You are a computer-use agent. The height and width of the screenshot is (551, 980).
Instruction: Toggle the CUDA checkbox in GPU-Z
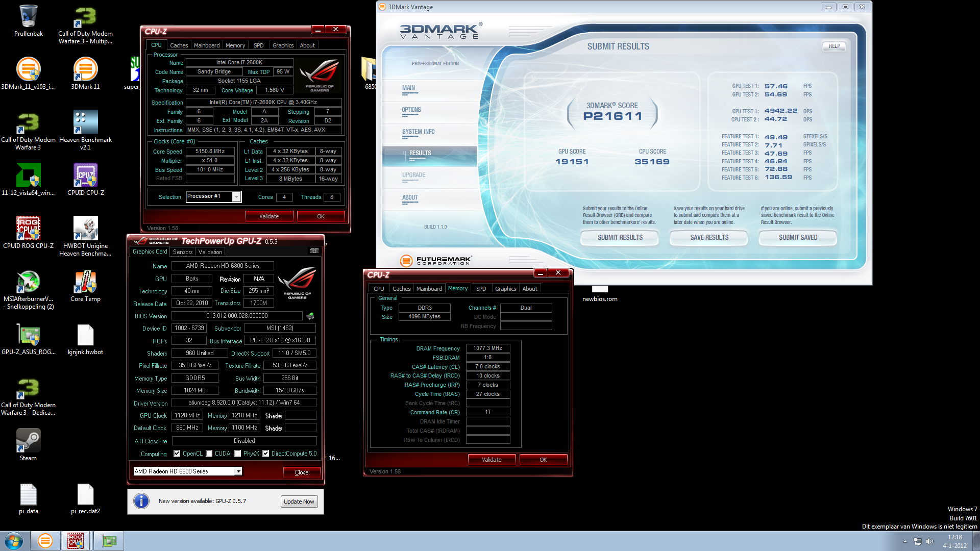pyautogui.click(x=209, y=454)
